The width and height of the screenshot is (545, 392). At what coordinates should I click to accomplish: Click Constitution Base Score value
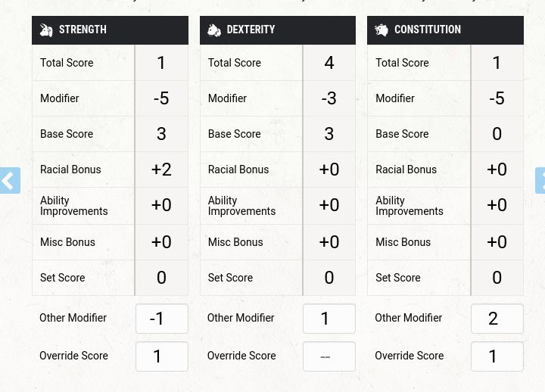497,134
